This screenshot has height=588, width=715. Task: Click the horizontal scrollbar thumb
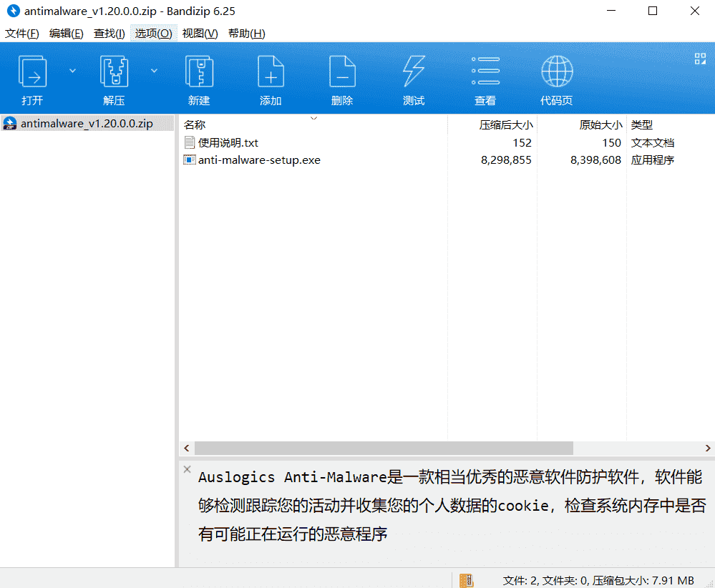point(384,448)
